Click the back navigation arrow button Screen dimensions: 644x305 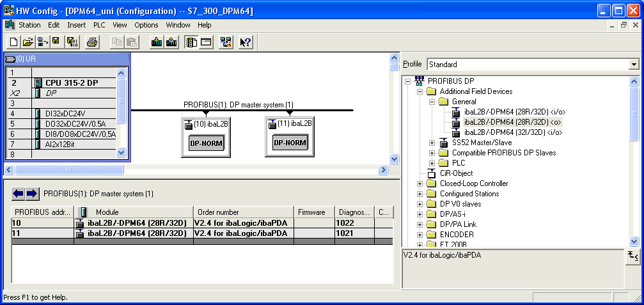[x=18, y=193]
